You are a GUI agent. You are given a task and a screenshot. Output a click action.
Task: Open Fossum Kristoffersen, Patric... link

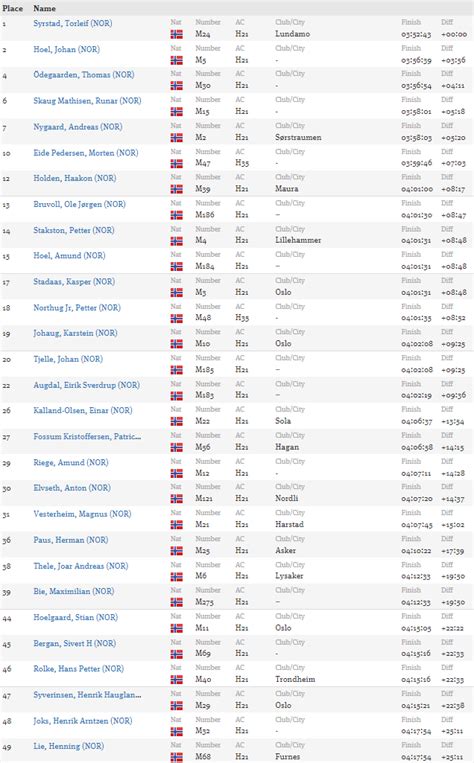click(x=87, y=437)
